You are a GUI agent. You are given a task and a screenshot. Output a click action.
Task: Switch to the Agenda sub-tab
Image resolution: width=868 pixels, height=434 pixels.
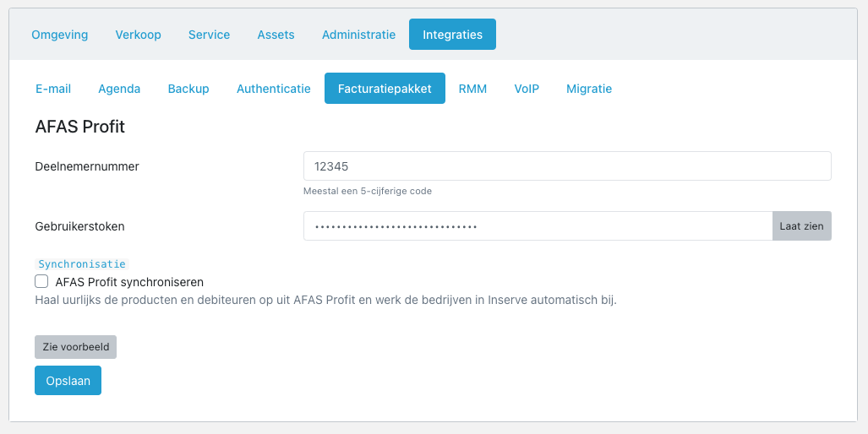tap(119, 89)
